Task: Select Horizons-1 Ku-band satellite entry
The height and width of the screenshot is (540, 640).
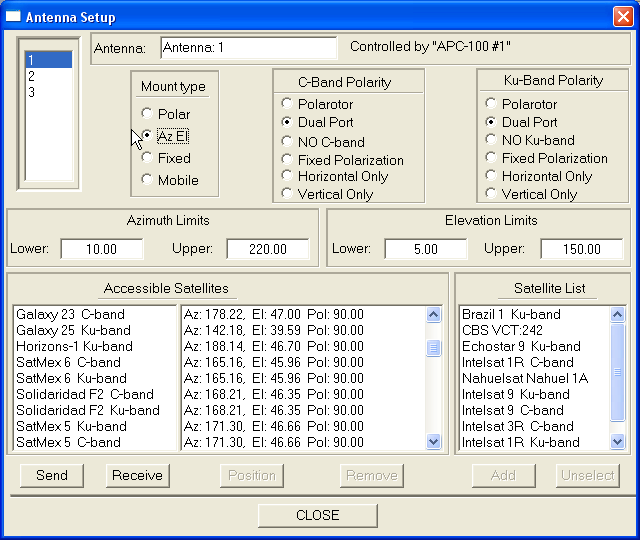Action: [74, 346]
